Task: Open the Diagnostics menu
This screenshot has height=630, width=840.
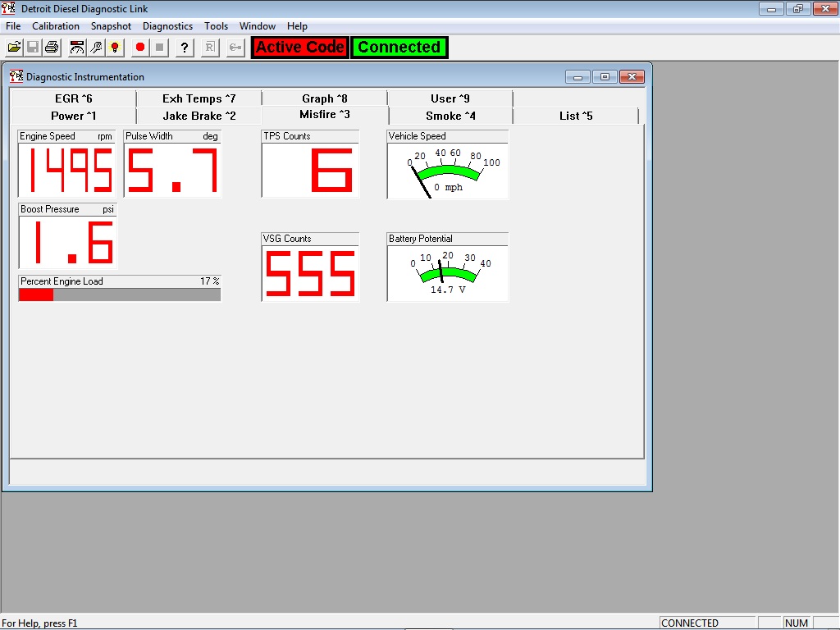Action: [x=167, y=25]
